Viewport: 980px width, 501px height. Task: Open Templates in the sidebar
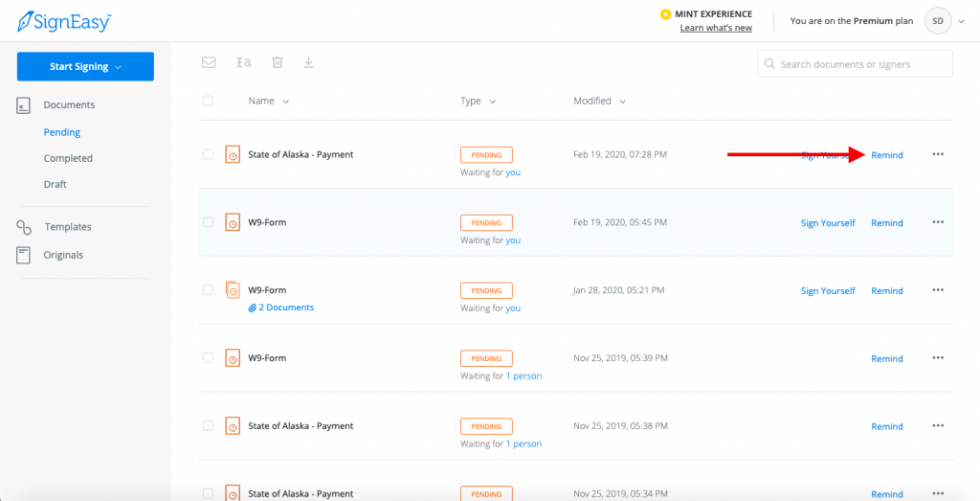[x=68, y=227]
